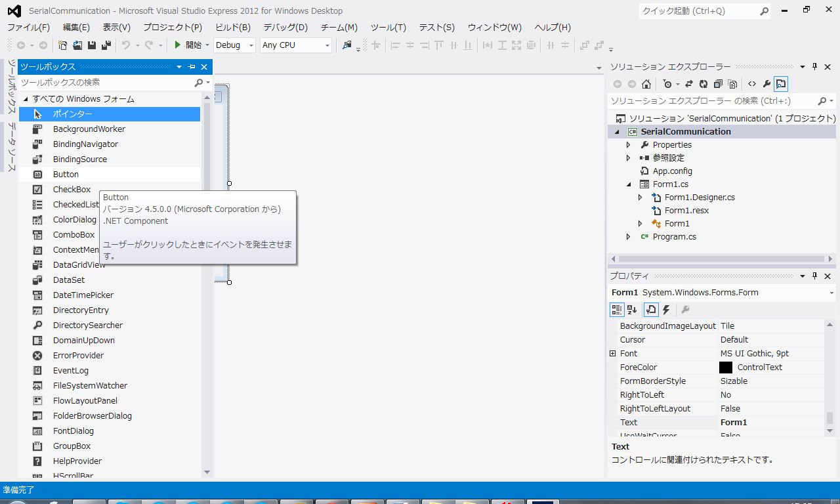Select FlowLayoutPanel in toolbox
This screenshot has height=504, width=840.
pyautogui.click(x=110, y=401)
